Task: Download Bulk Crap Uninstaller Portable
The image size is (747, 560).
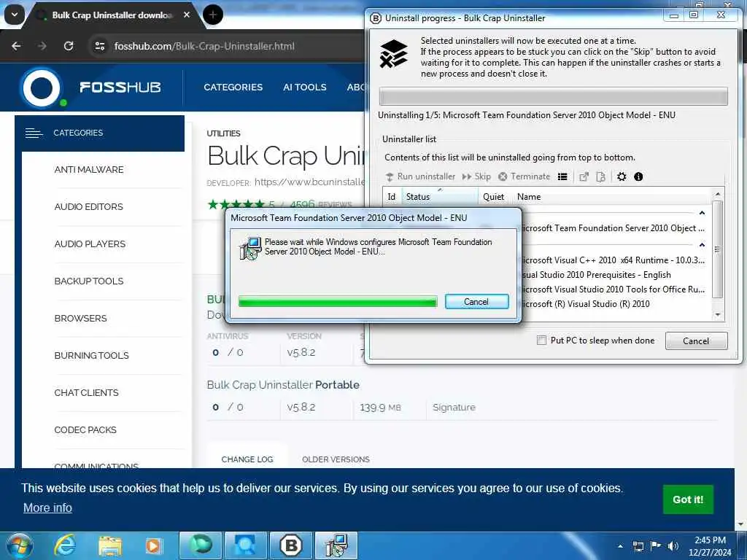Action: 283,385
